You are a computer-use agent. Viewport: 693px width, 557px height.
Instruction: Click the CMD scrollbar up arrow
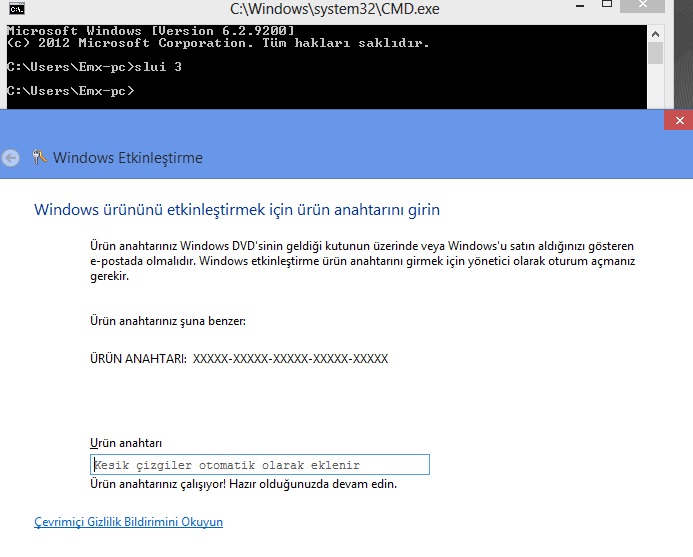[x=655, y=34]
